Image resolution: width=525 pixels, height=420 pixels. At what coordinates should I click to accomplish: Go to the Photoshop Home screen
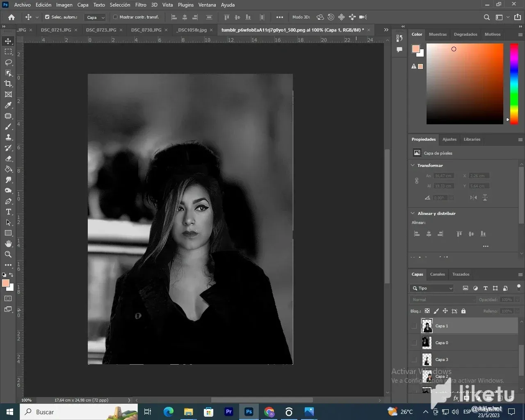(x=11, y=17)
